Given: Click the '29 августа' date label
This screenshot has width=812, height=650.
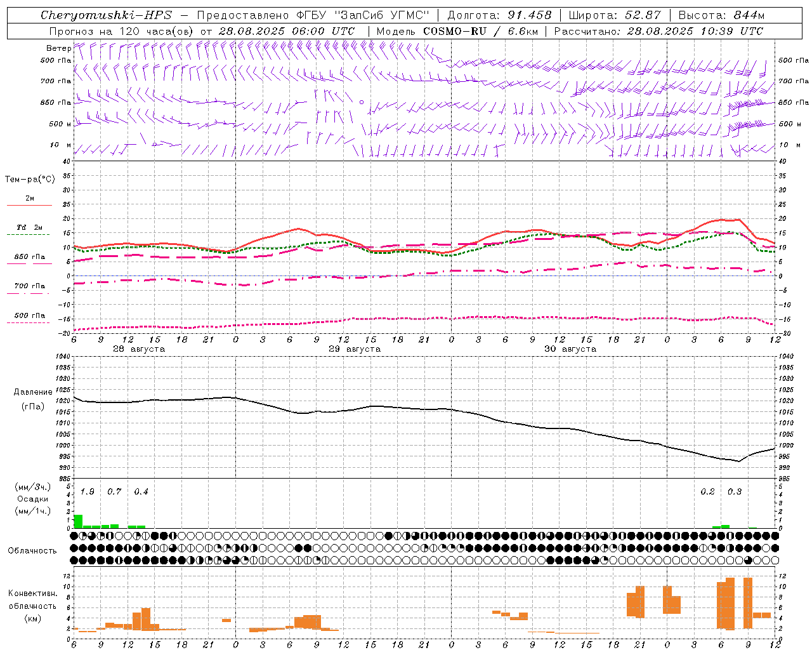Looking at the screenshot, I should (355, 349).
